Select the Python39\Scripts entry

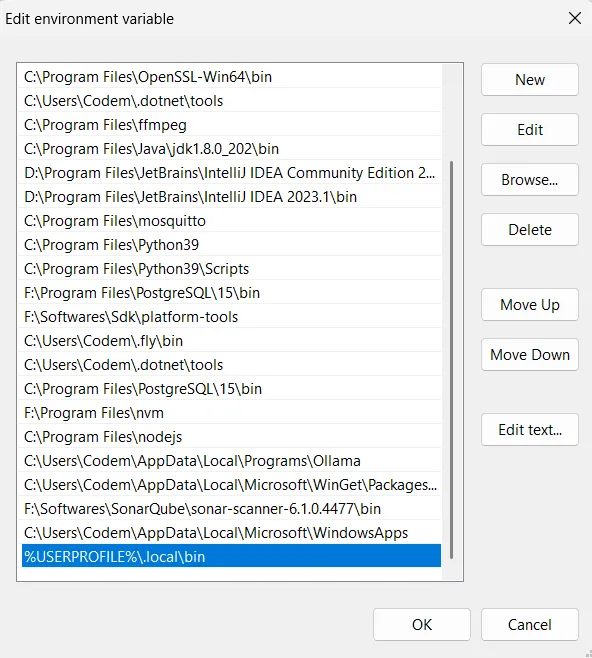coord(231,269)
